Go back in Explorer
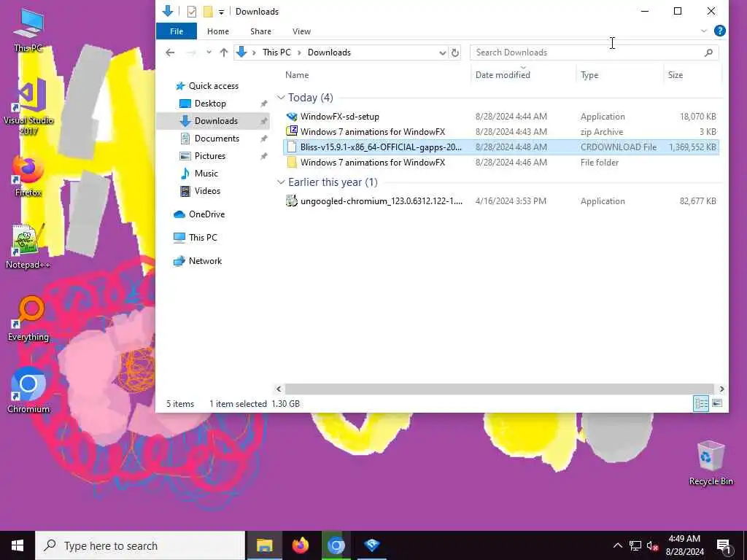This screenshot has width=747, height=560. click(170, 52)
